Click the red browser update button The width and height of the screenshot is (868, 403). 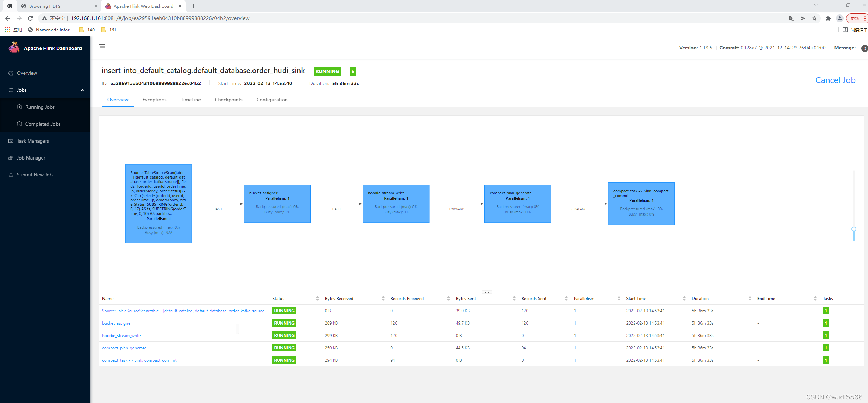coord(857,18)
